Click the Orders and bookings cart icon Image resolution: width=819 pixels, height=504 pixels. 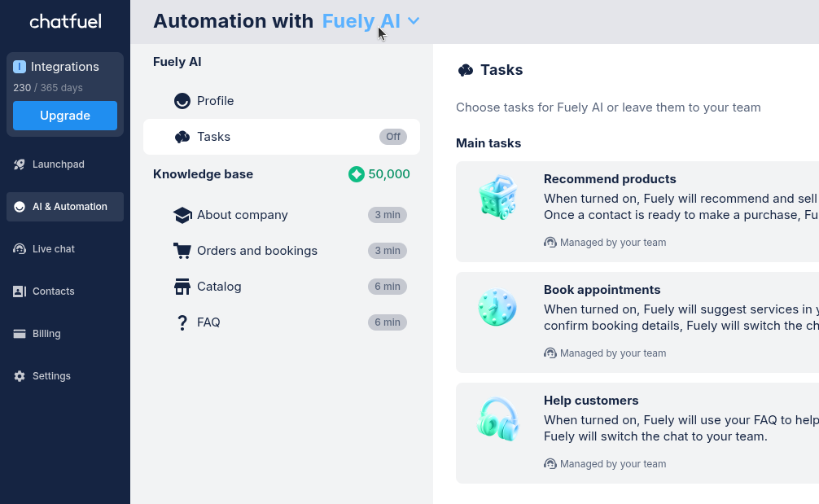coord(182,251)
